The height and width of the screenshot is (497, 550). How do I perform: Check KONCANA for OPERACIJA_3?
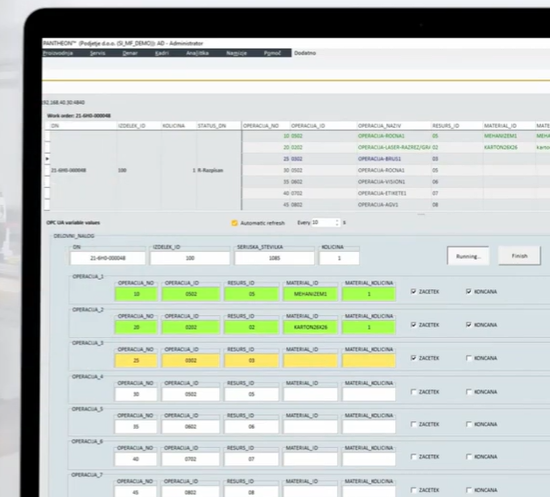coord(469,358)
